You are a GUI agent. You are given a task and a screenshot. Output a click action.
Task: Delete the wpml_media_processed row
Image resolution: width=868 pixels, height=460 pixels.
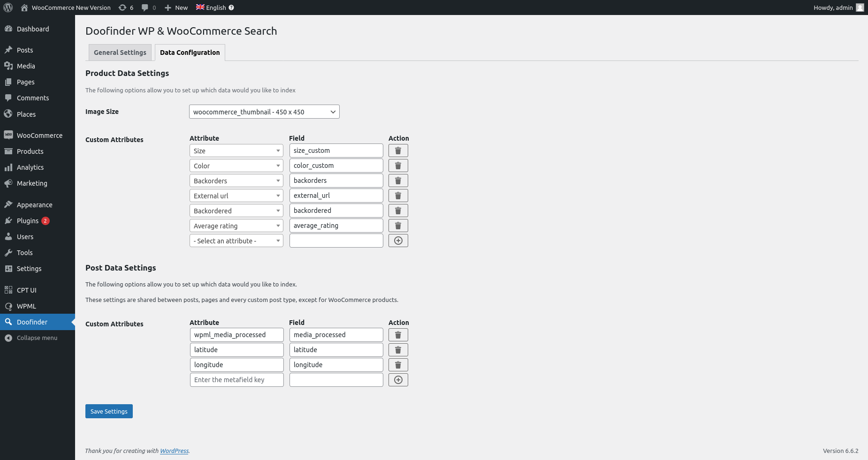tap(398, 335)
